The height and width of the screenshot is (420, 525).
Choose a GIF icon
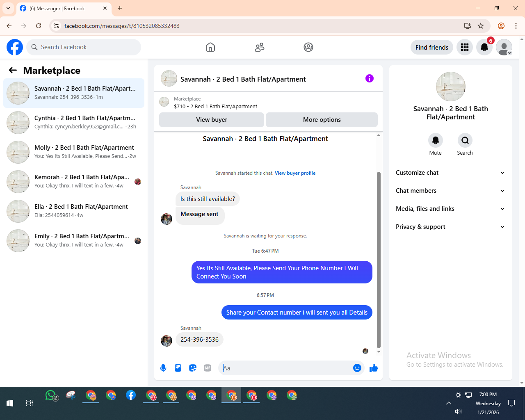(x=208, y=368)
